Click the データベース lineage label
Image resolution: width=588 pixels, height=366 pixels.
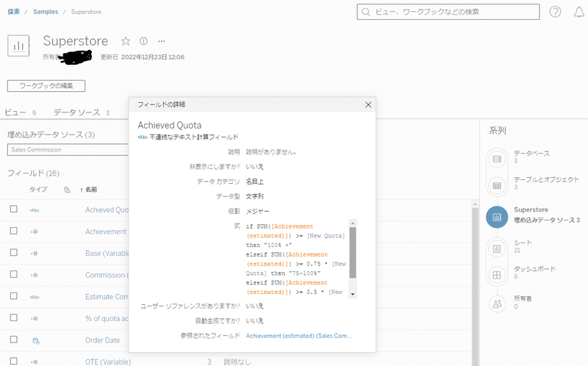(x=531, y=154)
